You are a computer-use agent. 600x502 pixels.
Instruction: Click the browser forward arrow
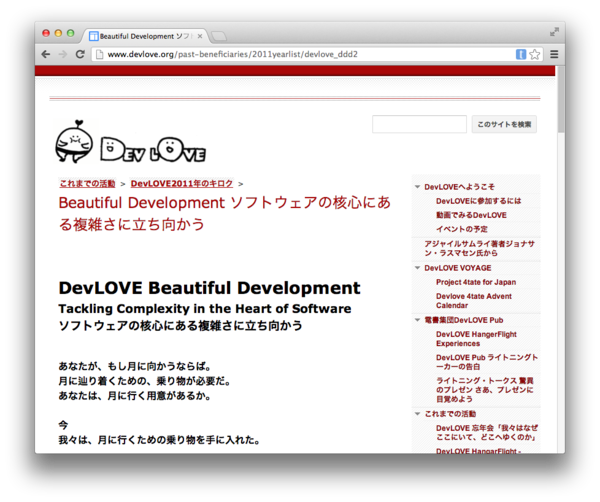coord(63,54)
